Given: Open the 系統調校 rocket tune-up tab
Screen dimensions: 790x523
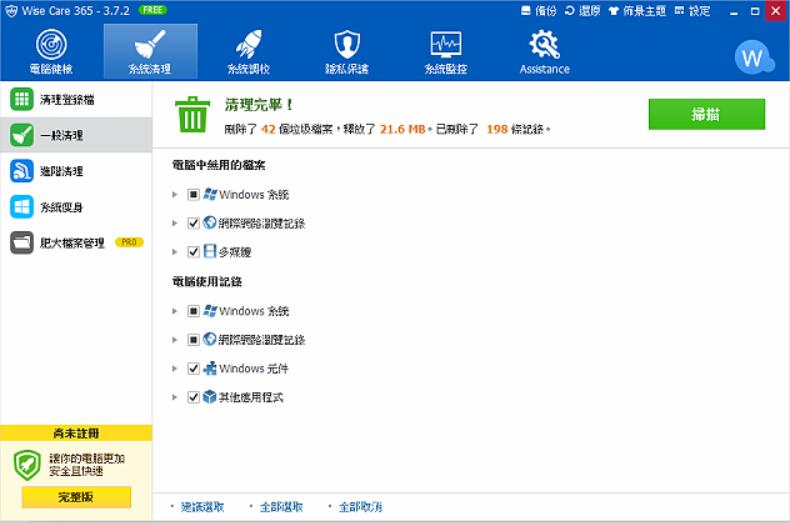Looking at the screenshot, I should tap(248, 52).
